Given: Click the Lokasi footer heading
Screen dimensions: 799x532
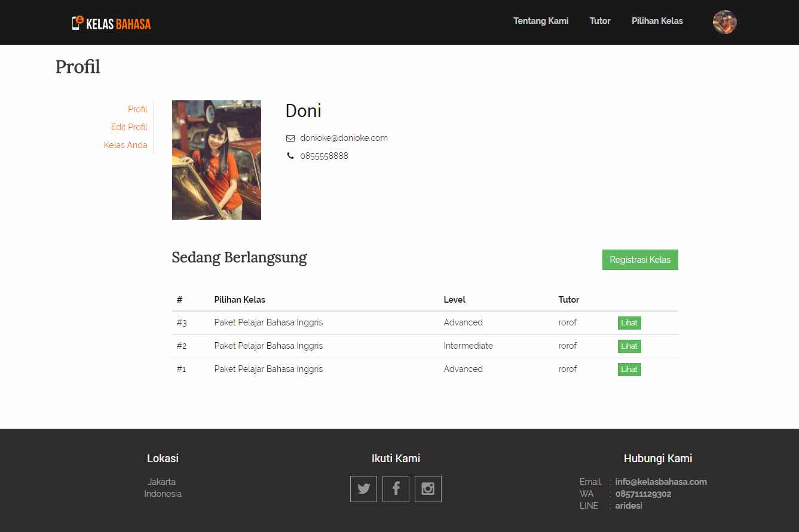Looking at the screenshot, I should click(163, 459).
